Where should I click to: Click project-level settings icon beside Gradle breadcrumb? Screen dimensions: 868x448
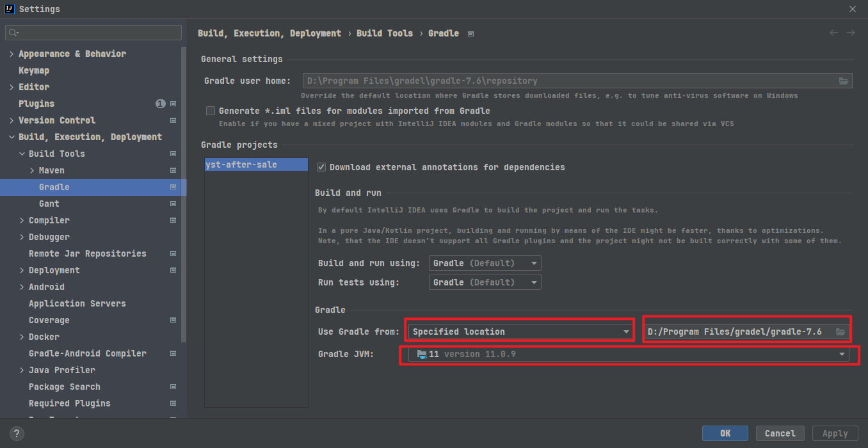[471, 33]
